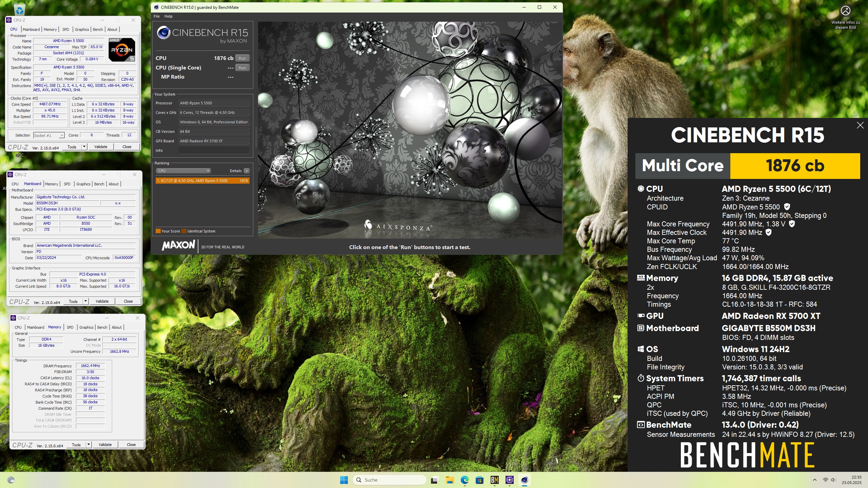Click the DRAM Frequency 1662.4 MHz value
Screen dimensions: 868x488
click(90, 366)
